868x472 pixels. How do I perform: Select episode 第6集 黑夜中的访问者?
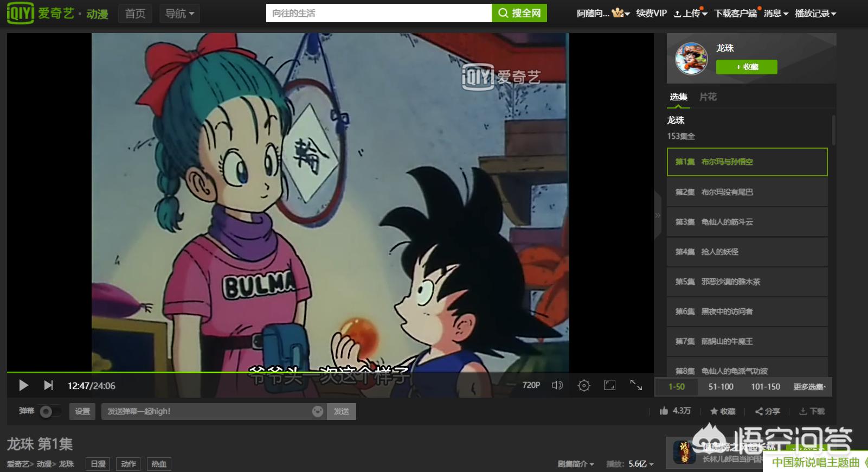click(747, 311)
